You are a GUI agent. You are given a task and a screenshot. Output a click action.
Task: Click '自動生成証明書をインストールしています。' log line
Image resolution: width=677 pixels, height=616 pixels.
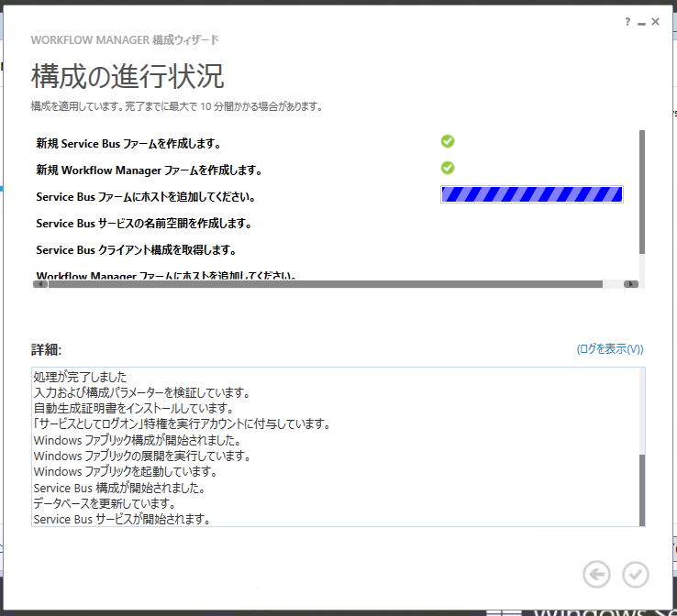(134, 408)
